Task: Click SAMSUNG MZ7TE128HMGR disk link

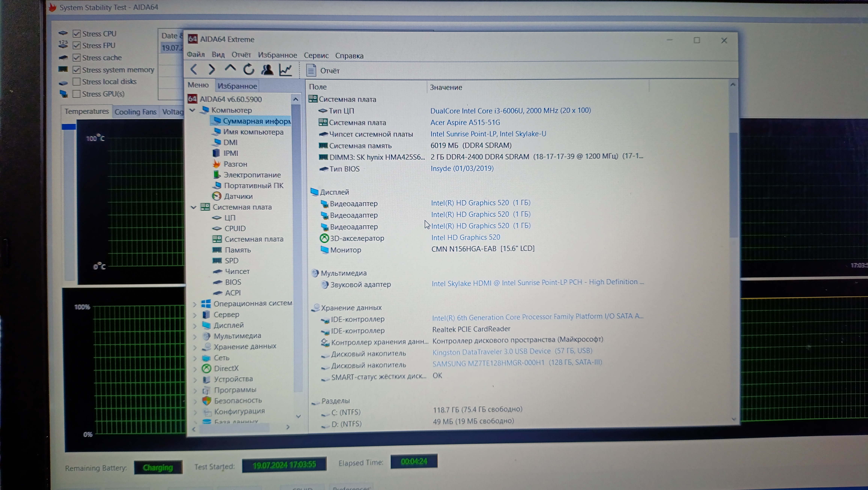Action: 517,363
